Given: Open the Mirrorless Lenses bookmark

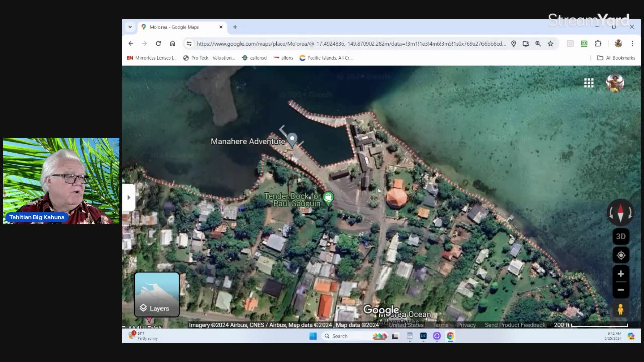Looking at the screenshot, I should [x=151, y=58].
